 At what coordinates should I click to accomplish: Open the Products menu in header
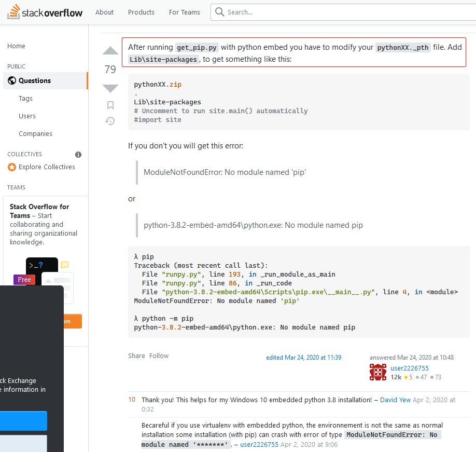click(x=141, y=12)
